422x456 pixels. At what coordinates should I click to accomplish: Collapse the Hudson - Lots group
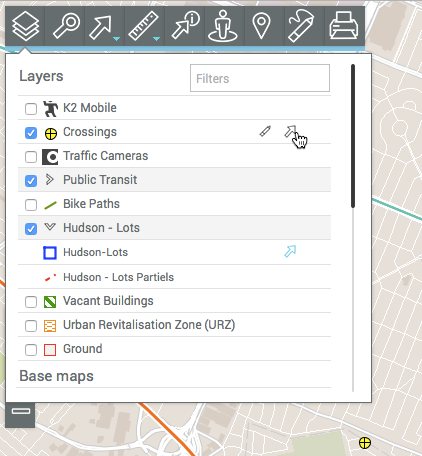tap(50, 227)
